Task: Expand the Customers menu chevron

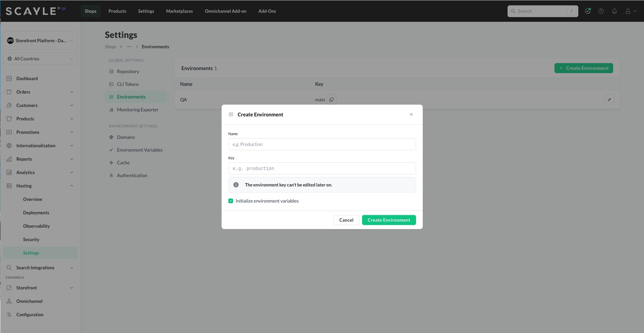Action: tap(72, 105)
